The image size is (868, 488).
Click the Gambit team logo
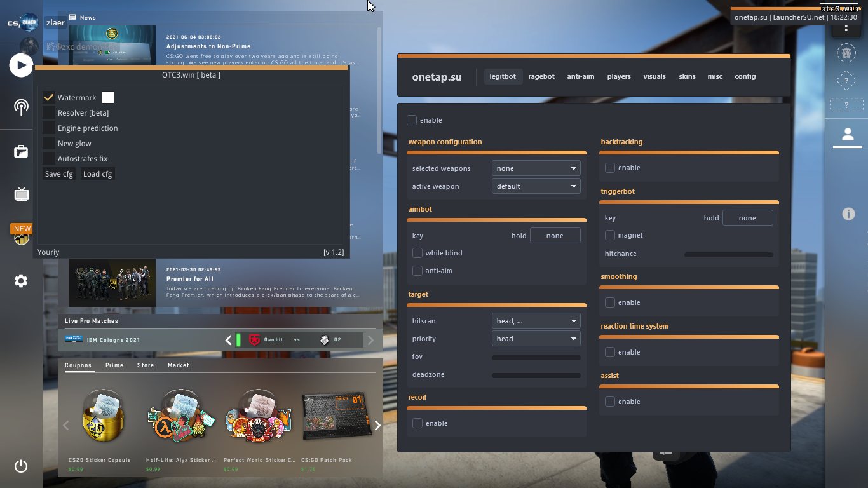click(255, 340)
